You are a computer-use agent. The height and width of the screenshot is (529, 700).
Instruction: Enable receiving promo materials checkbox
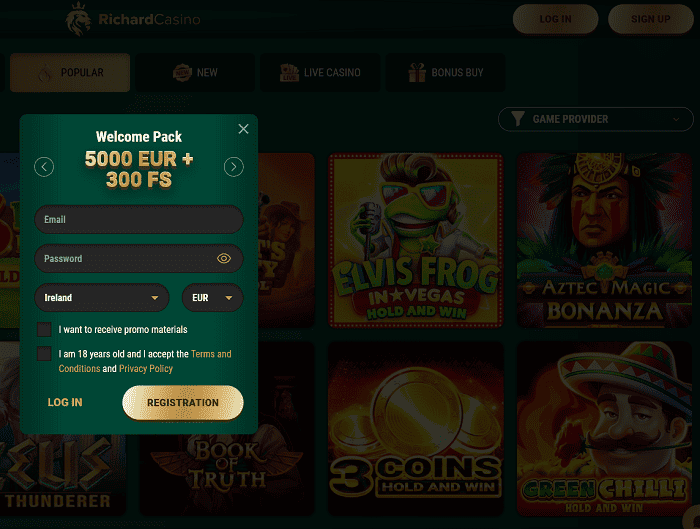[44, 329]
